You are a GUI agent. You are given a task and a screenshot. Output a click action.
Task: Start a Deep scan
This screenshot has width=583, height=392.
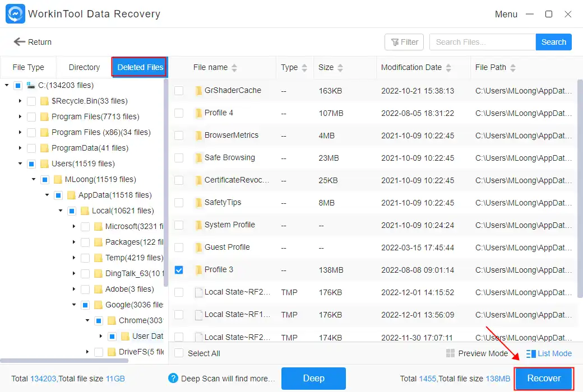pos(313,378)
